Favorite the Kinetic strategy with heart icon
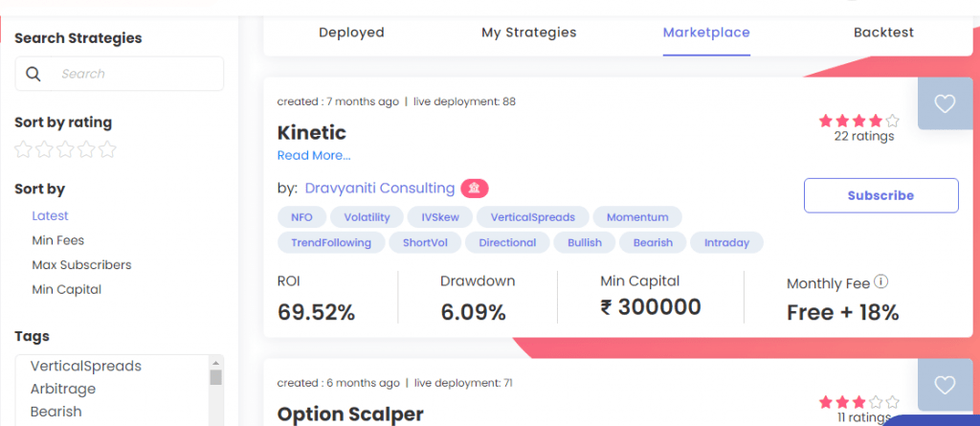980x426 pixels. [x=945, y=103]
